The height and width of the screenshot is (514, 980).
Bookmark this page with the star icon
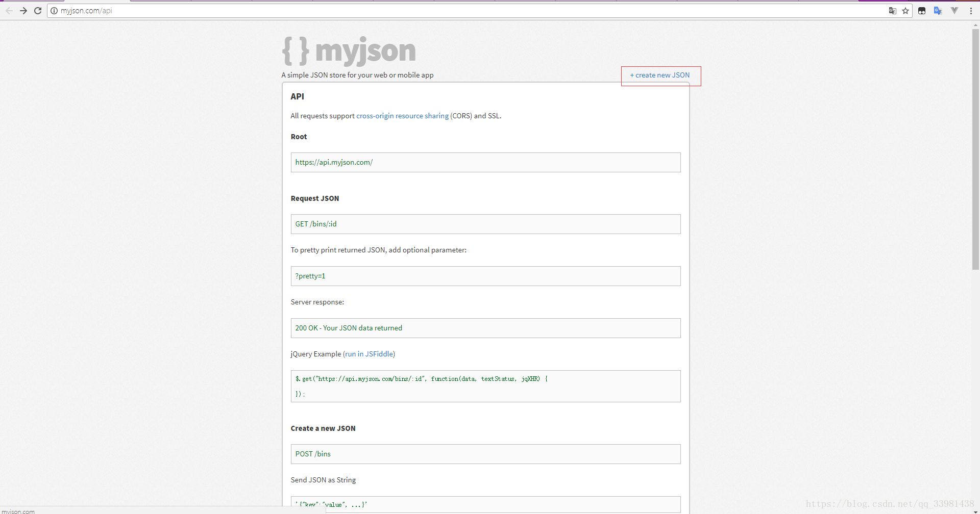click(x=905, y=11)
